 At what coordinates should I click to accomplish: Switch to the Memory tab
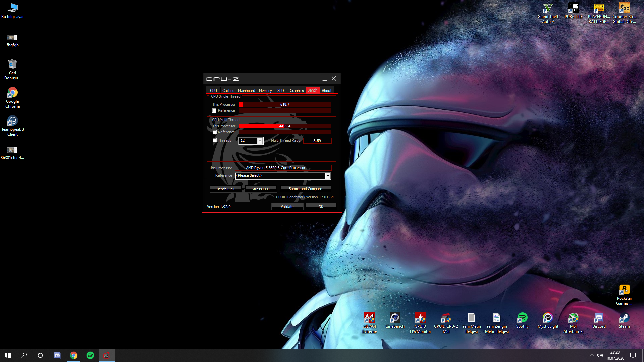(x=265, y=90)
